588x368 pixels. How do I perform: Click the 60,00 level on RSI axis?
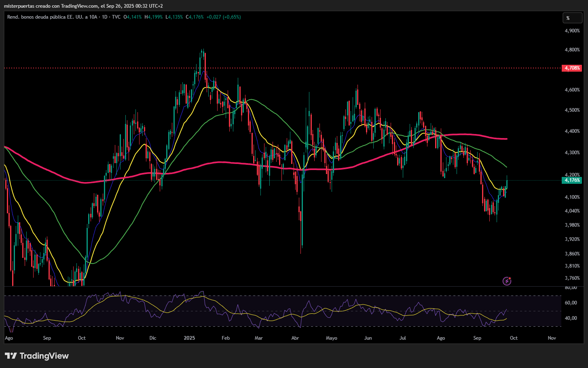tap(571, 303)
